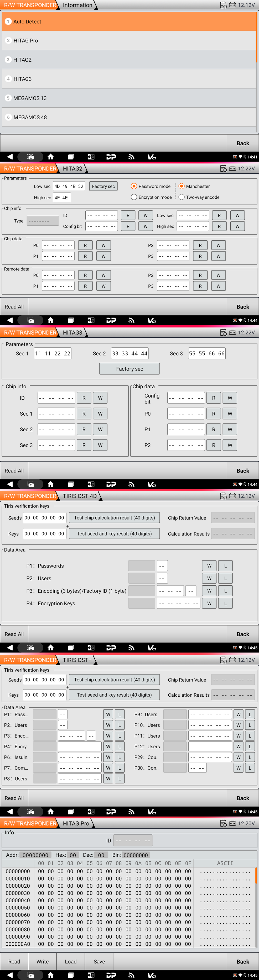Choose Auto Detect from the list
Viewport: 259px width, 980px height.
[x=129, y=21]
